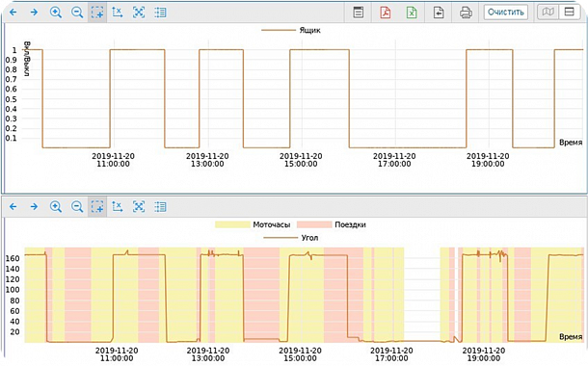Click import file icon in upper toolbar
Viewport: 588px width, 366px height.
coord(439,13)
